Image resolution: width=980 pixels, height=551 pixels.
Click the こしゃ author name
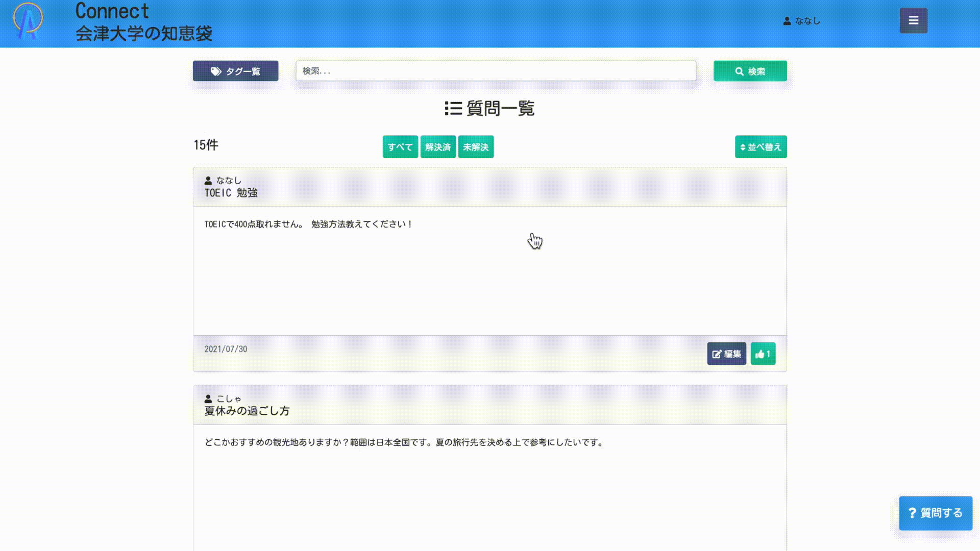pos(223,398)
